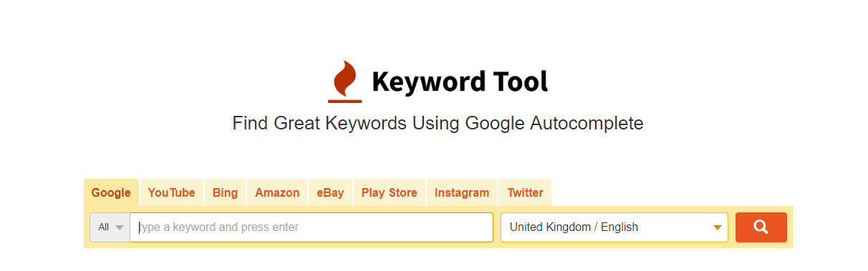Screen dimensions: 868x271
Task: Select the Google tab
Action: point(111,192)
